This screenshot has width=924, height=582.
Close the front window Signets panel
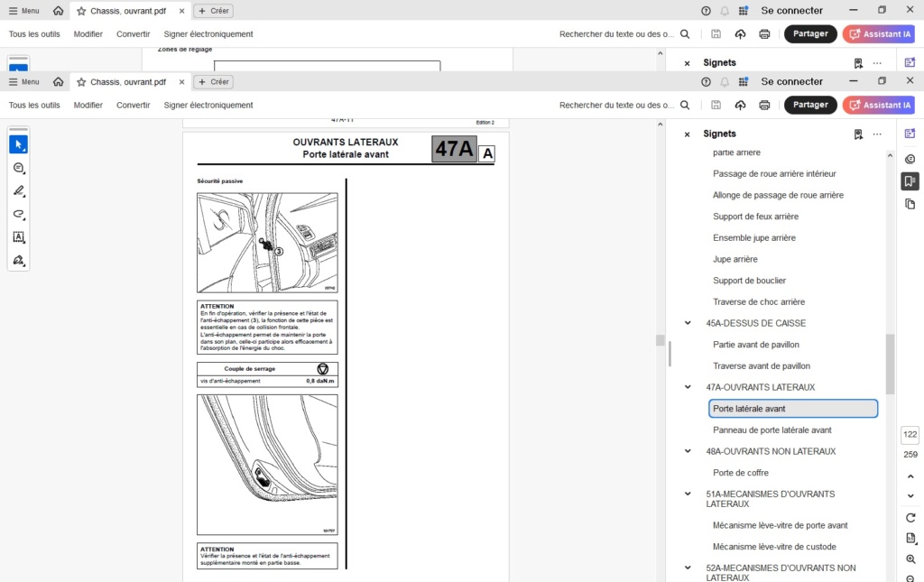tap(687, 134)
